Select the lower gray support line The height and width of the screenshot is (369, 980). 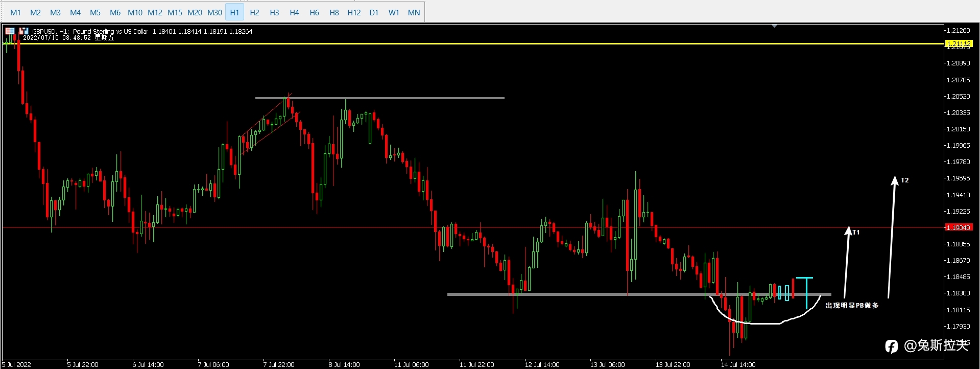pos(639,294)
